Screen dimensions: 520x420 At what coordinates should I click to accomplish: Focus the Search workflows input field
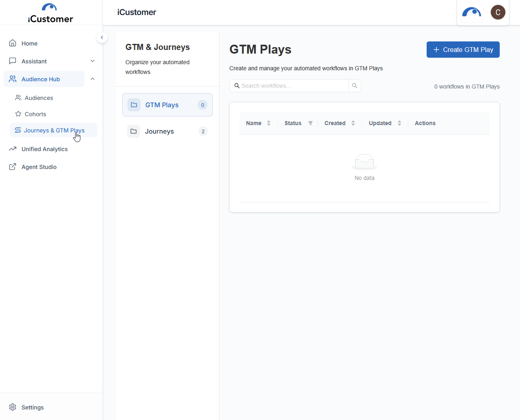[289, 86]
